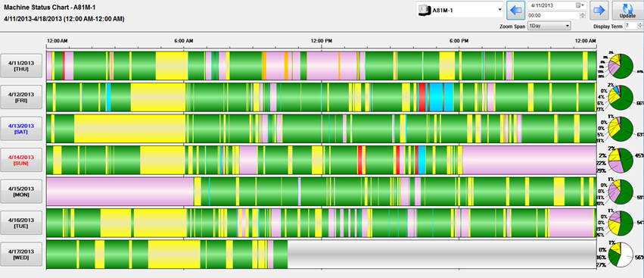Click the wide cyan segment on 4/12 afternoon
Screen dimensions: 644x278
(436, 97)
